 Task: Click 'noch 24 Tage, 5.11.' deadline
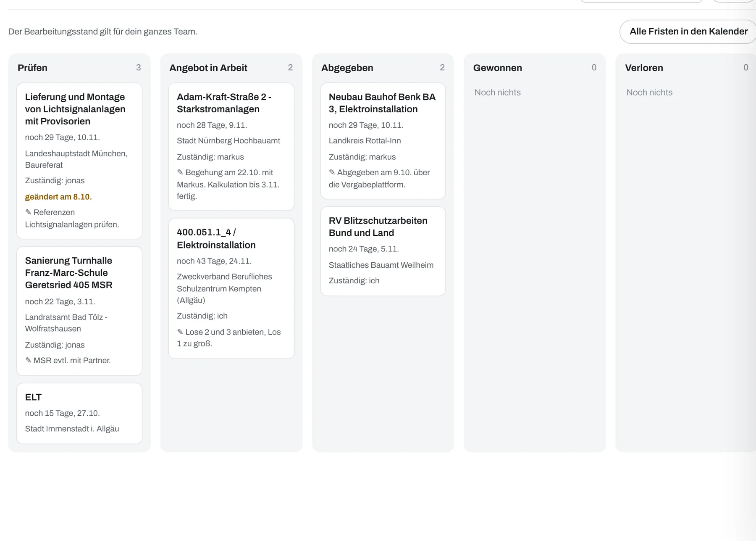click(364, 249)
